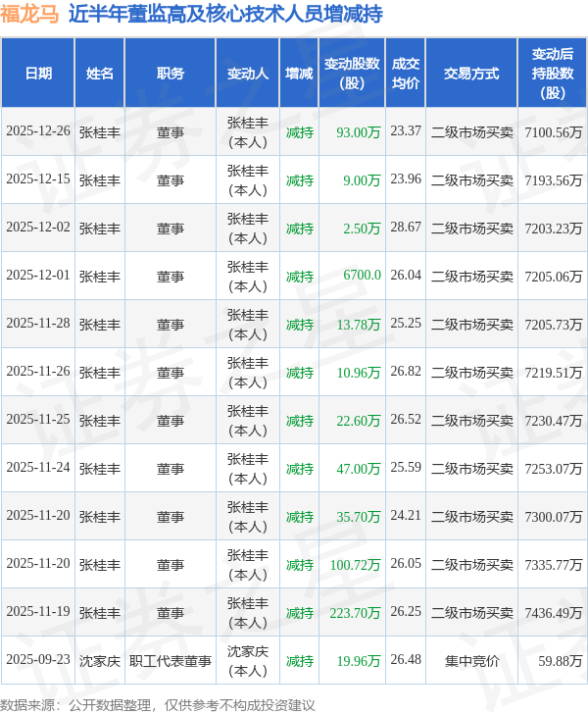Click the 日期 column header
This screenshot has width=588, height=714.
coord(38,74)
